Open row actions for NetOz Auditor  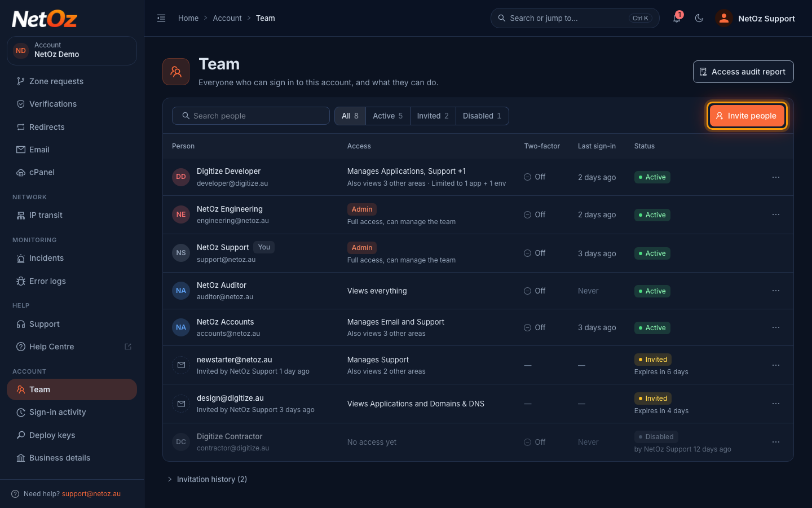tap(776, 291)
